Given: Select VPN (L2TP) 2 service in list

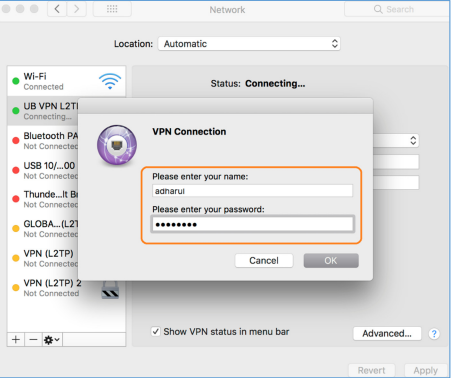Looking at the screenshot, I should coord(67,288).
